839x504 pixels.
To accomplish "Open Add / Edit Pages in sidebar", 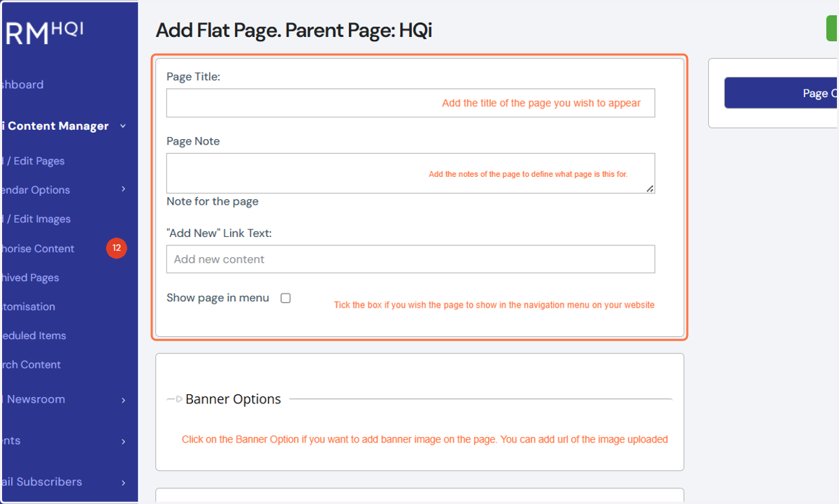I will click(33, 161).
